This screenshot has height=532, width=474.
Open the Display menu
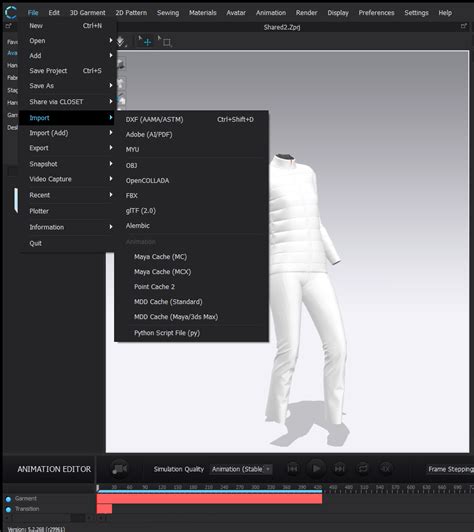[x=338, y=13]
